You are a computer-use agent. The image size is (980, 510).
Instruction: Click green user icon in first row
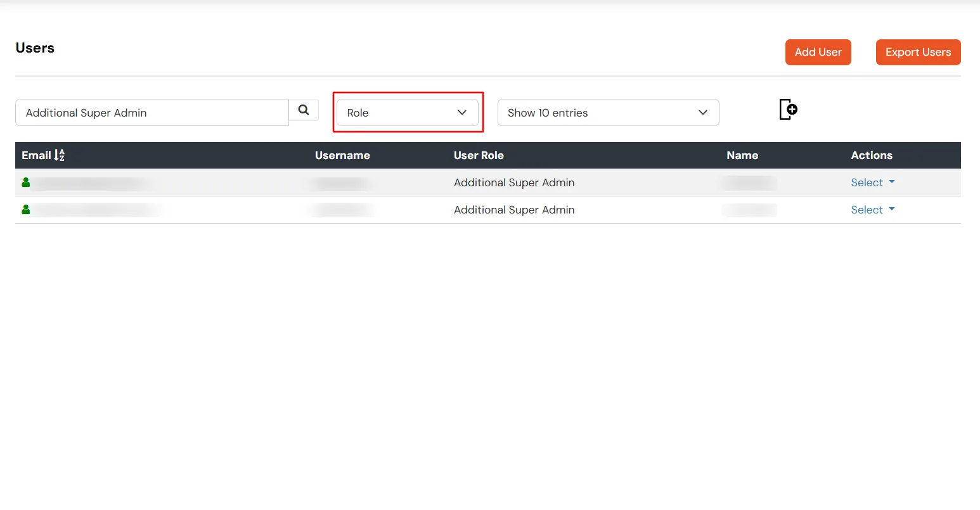tap(26, 182)
